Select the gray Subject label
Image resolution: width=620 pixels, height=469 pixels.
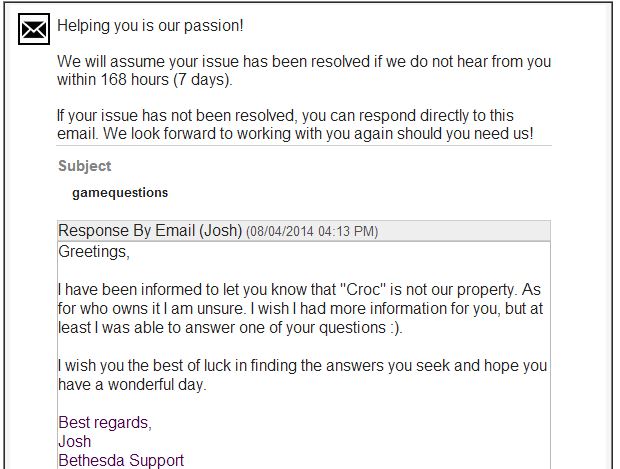pos(85,166)
